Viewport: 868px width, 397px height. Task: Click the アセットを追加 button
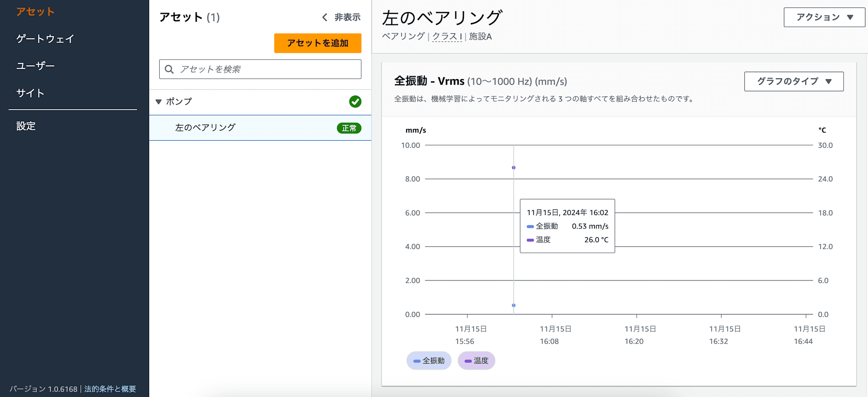tap(318, 43)
